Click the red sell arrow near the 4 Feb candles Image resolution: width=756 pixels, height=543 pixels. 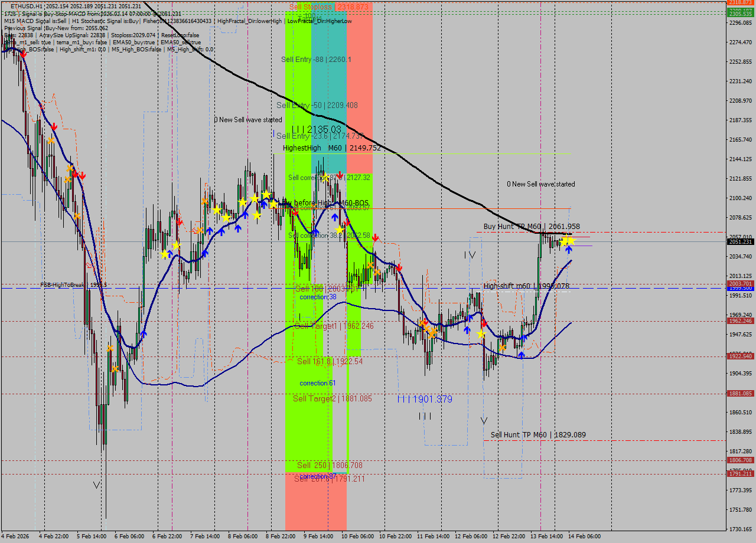(x=22, y=54)
